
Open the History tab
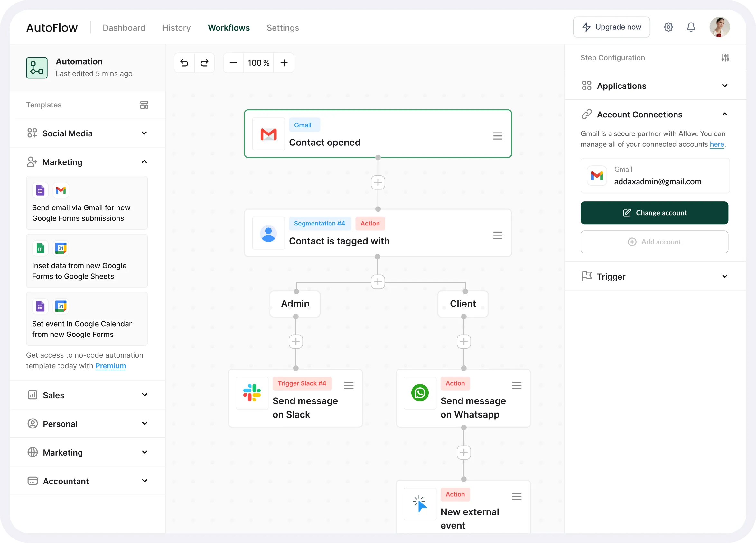tap(176, 28)
